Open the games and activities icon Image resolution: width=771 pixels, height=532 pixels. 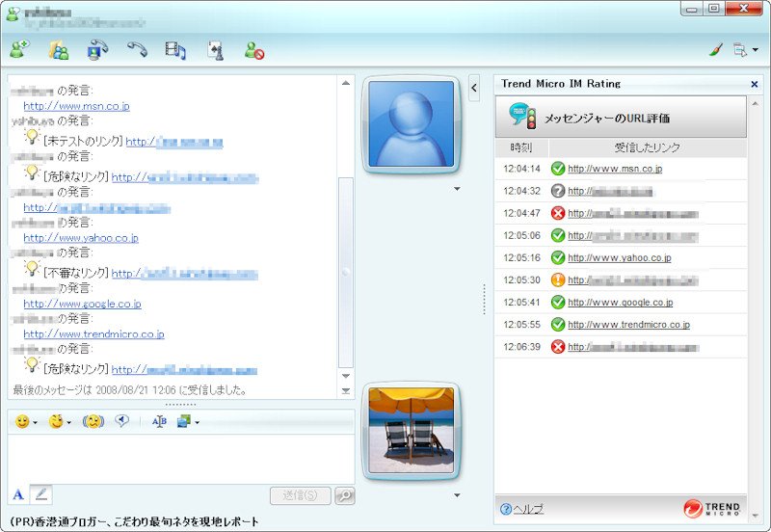point(215,50)
